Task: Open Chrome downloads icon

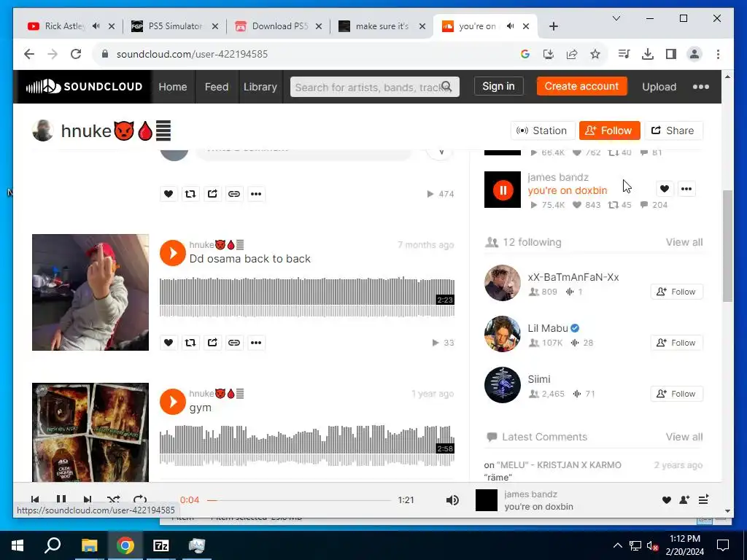Action: 648,54
